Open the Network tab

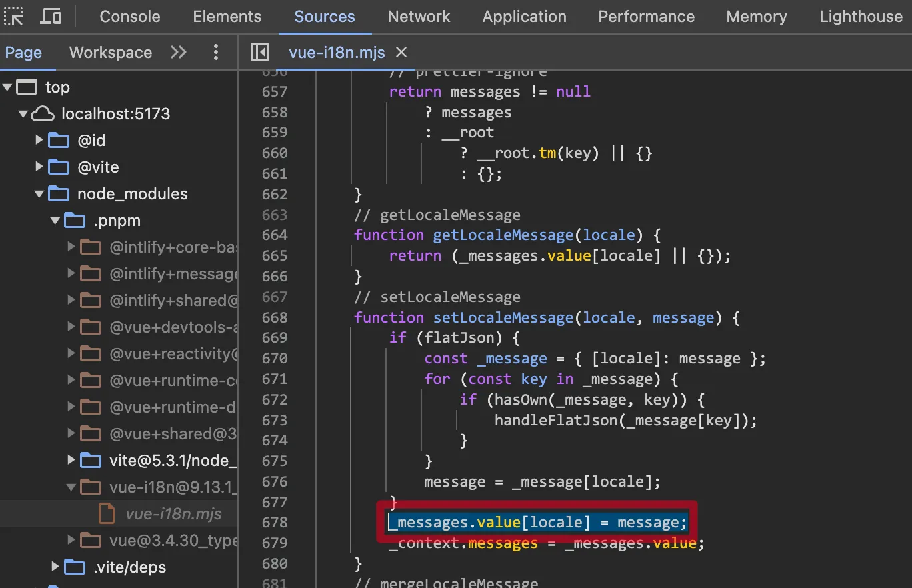pos(419,17)
